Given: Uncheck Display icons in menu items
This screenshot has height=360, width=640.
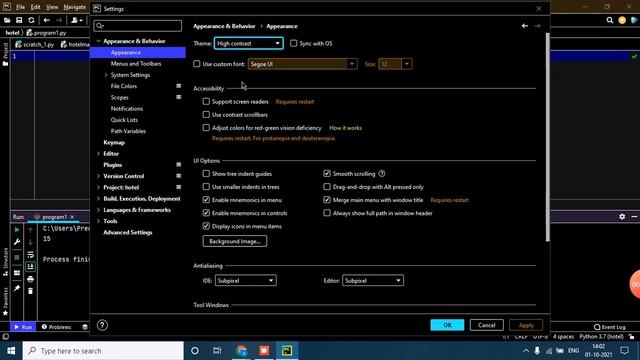Looking at the screenshot, I should pyautogui.click(x=206, y=226).
